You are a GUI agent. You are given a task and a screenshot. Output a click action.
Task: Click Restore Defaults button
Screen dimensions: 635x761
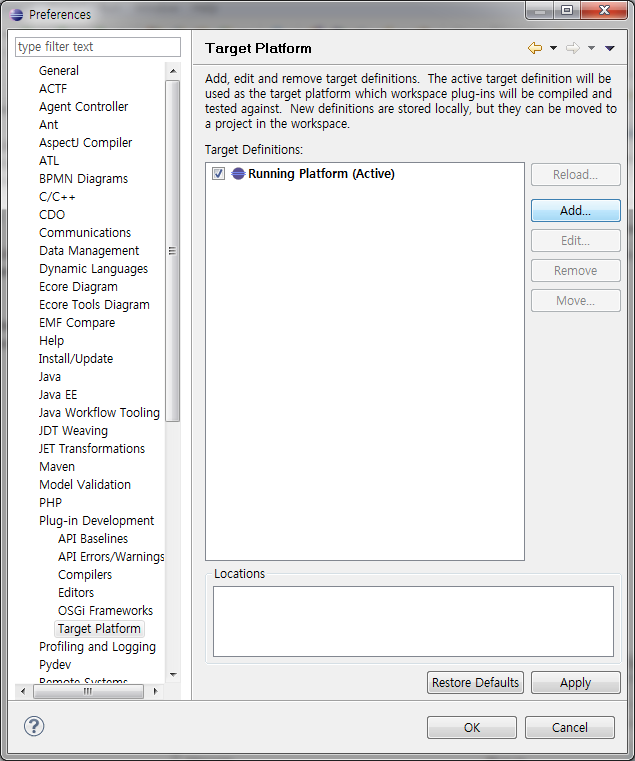coord(475,683)
